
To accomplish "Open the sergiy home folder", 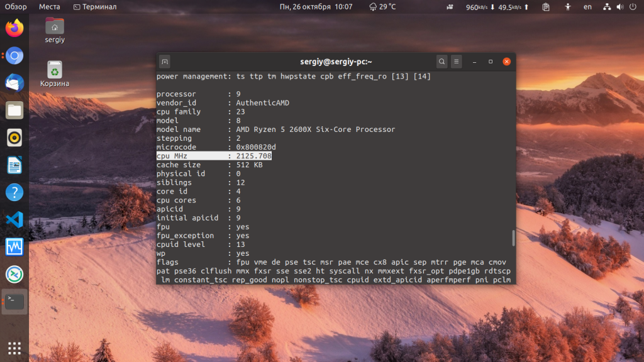I will (55, 30).
